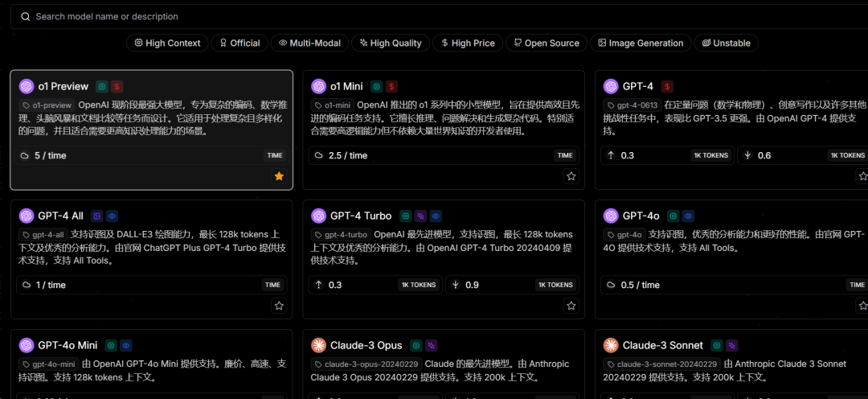Viewport: 868px width, 399px height.
Task: Click purple high-quality badge on GPT-4 Turbo
Action: click(x=420, y=216)
